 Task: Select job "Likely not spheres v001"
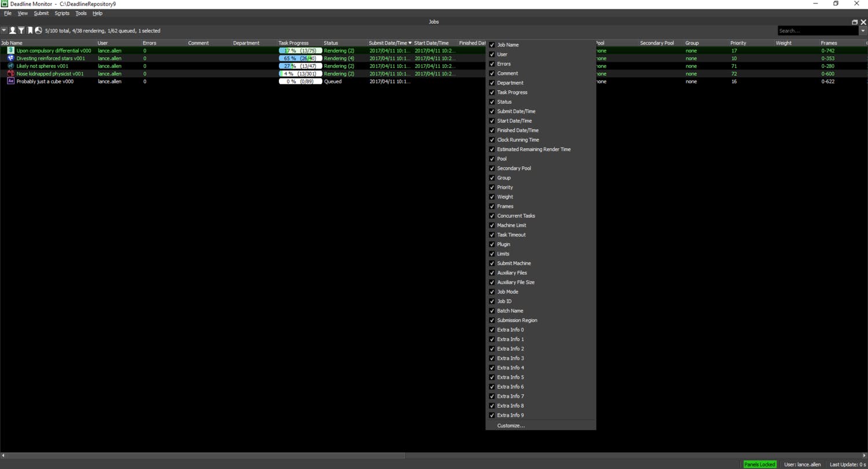(x=42, y=66)
